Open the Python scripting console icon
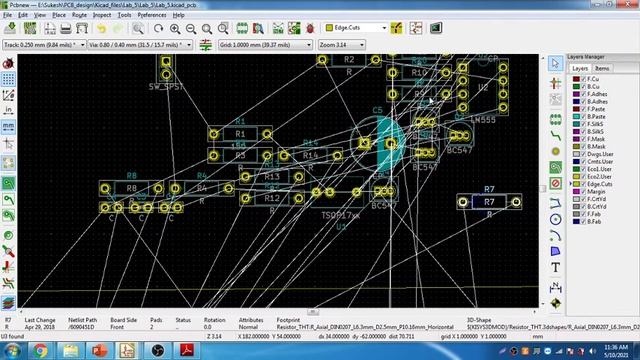This screenshot has height=360, width=640. (x=436, y=28)
